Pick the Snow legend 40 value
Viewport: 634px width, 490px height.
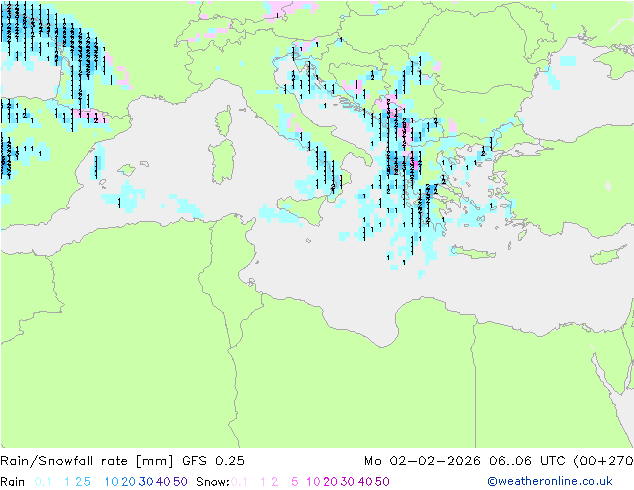[x=365, y=482]
